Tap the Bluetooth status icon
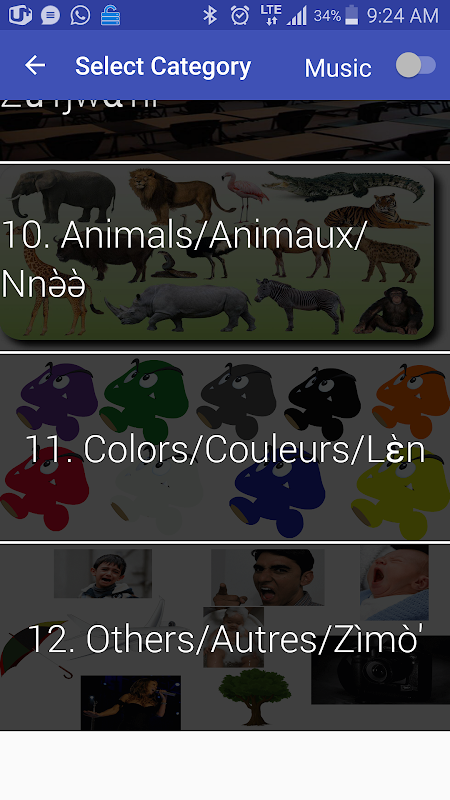Viewport: 450px width, 800px height. click(x=210, y=15)
